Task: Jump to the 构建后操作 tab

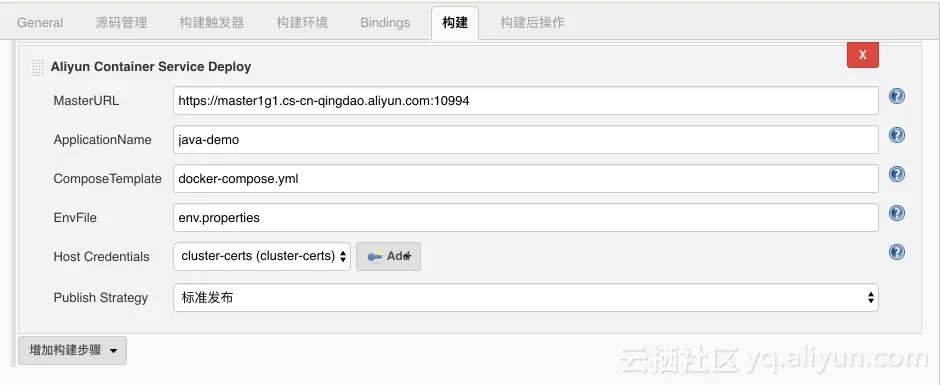Action: coord(532,23)
